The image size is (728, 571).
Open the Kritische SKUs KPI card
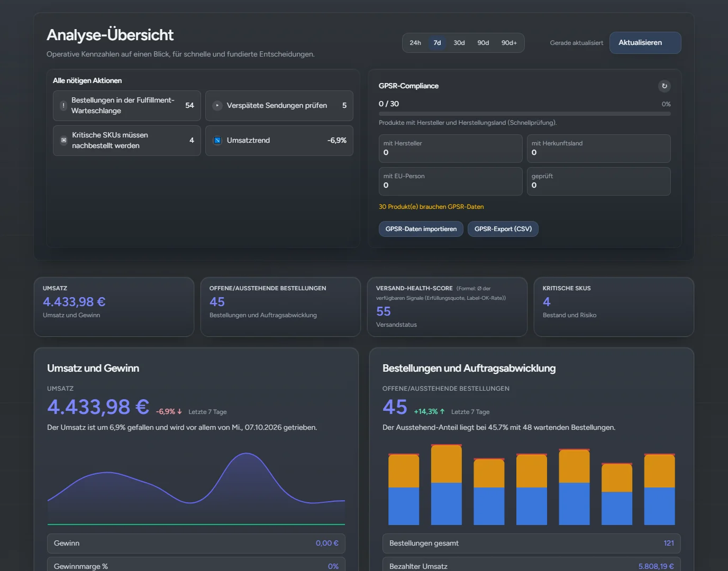[x=614, y=307]
